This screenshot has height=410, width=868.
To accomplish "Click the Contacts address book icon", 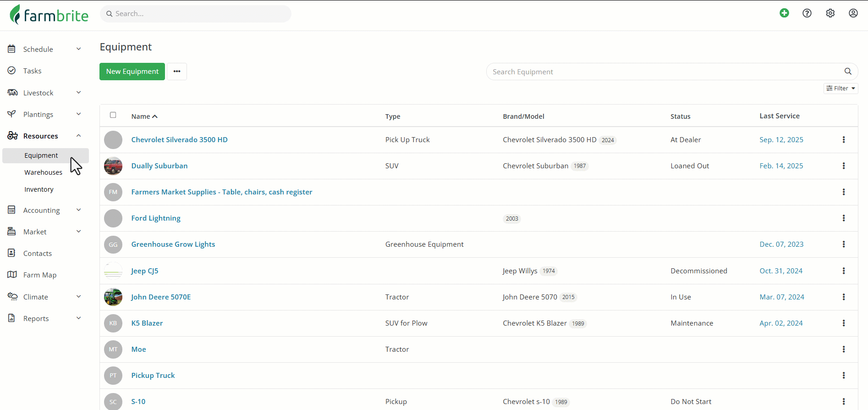I will pyautogui.click(x=12, y=253).
